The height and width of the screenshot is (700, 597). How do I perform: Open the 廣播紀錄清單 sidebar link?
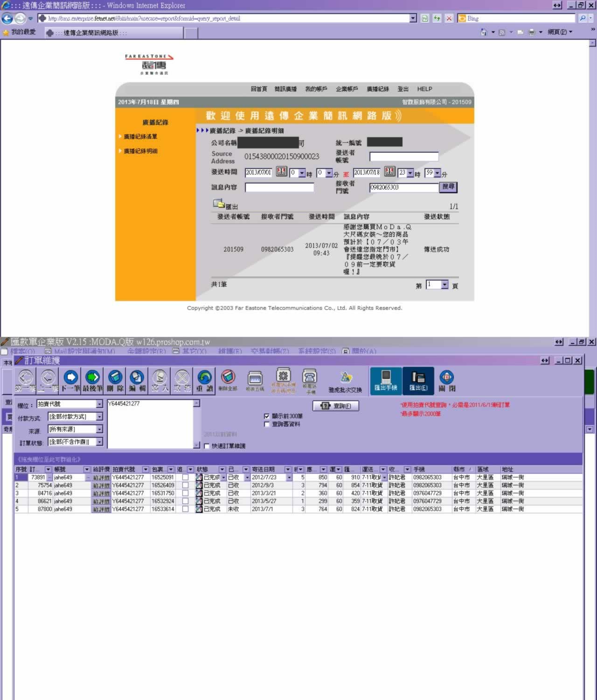coord(140,137)
